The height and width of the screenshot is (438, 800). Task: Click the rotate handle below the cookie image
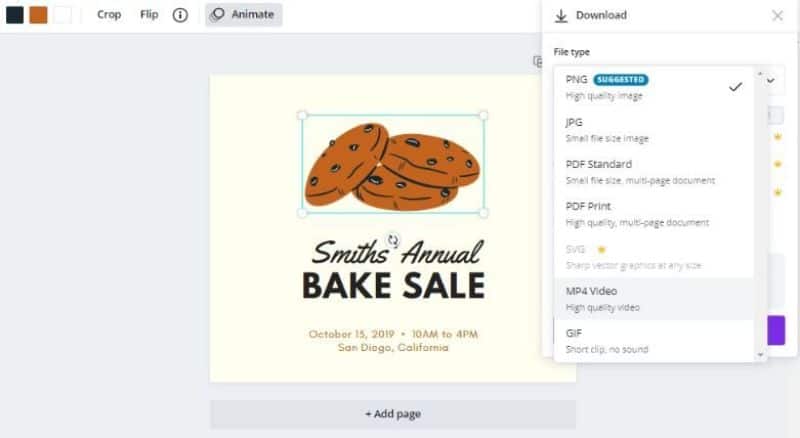point(393,240)
